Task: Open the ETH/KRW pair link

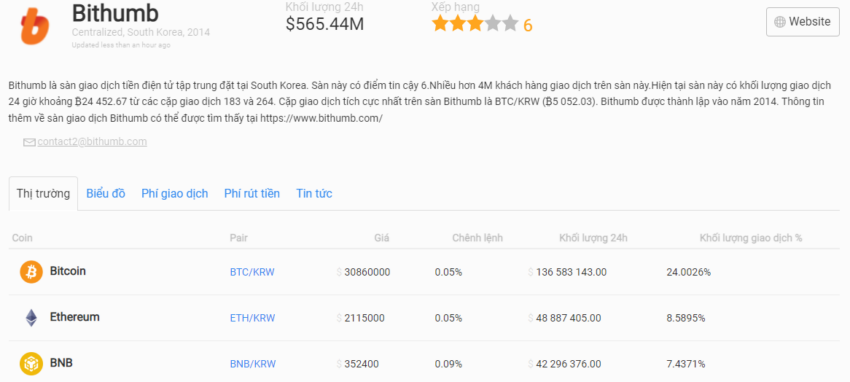Action: pos(252,318)
